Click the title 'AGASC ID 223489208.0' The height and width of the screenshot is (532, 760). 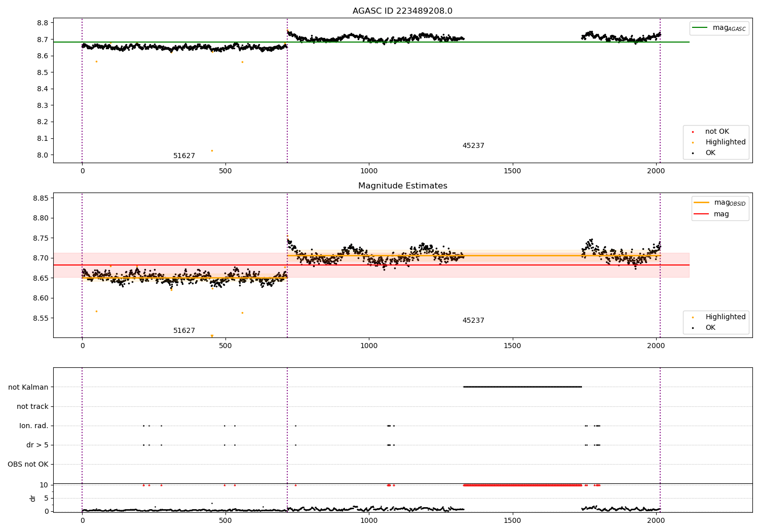tap(402, 11)
